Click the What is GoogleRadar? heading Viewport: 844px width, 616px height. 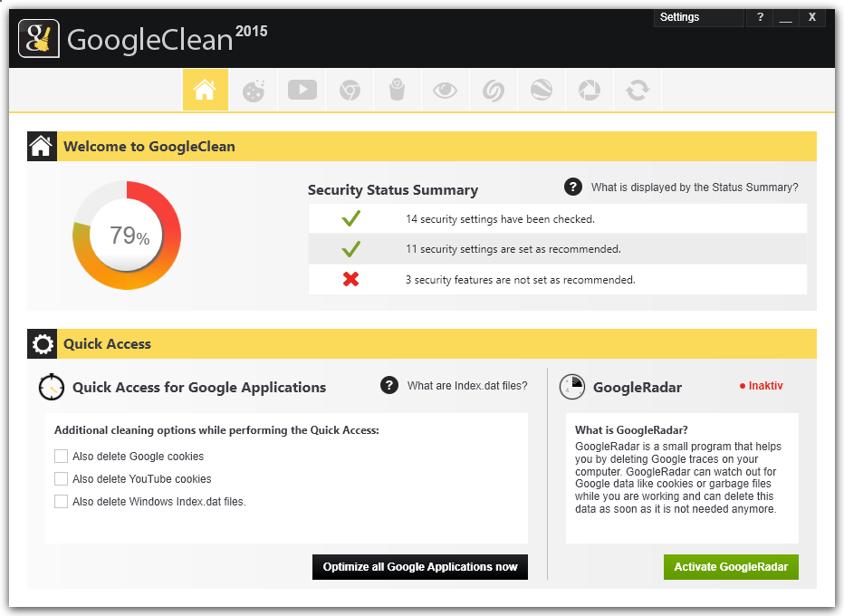631,430
